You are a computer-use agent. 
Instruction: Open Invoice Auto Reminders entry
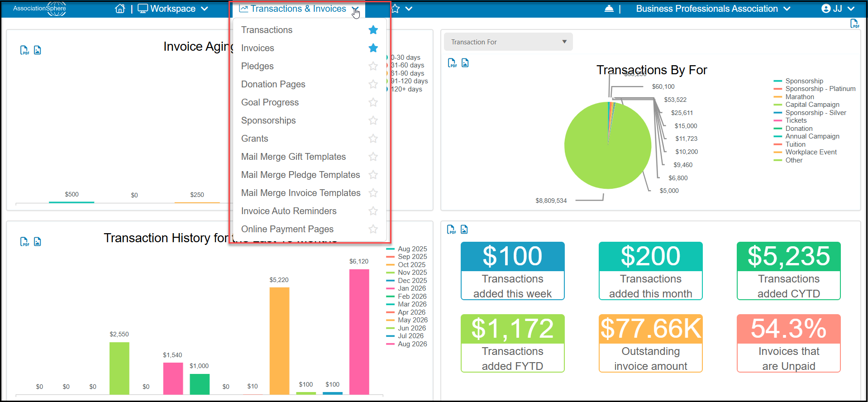coord(289,211)
